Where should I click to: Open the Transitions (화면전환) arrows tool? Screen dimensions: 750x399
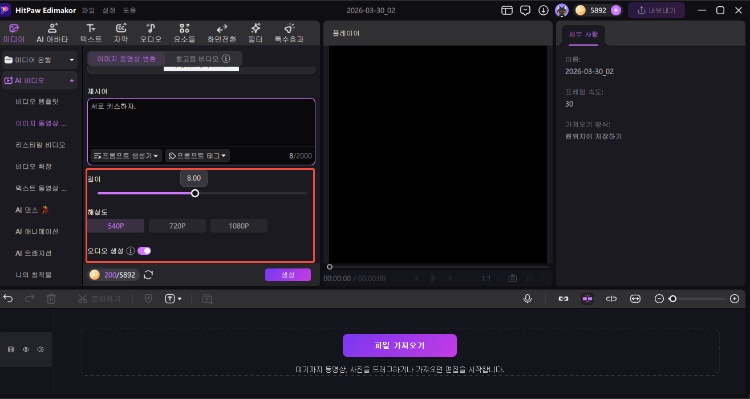[221, 33]
